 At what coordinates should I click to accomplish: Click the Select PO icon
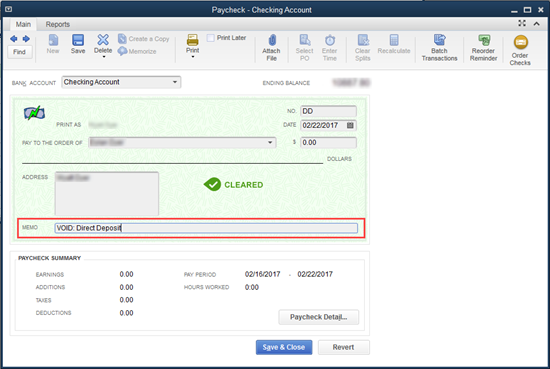pos(304,48)
